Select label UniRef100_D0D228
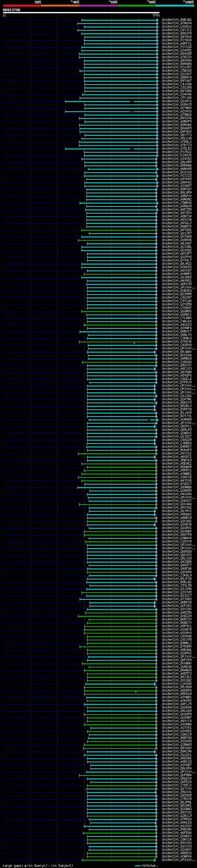The width and height of the screenshot is (197, 868). 177,616
